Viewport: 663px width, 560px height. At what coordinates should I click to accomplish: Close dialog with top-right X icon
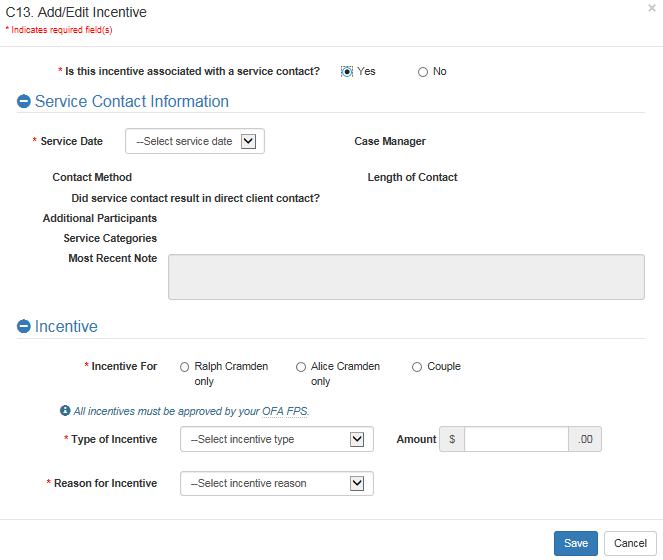(x=652, y=8)
